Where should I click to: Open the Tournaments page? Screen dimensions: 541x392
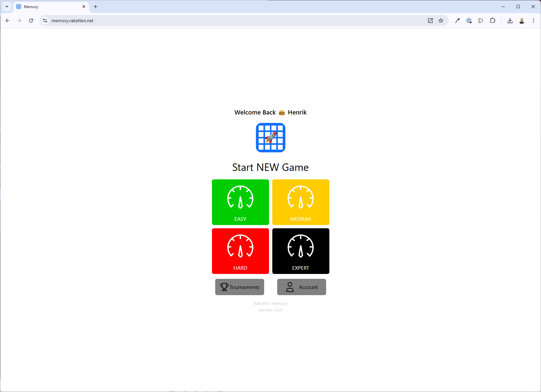tap(240, 287)
